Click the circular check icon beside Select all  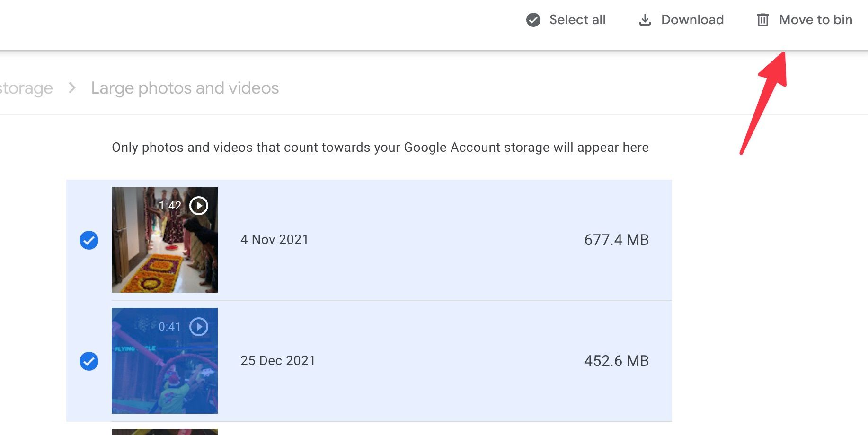(x=533, y=20)
